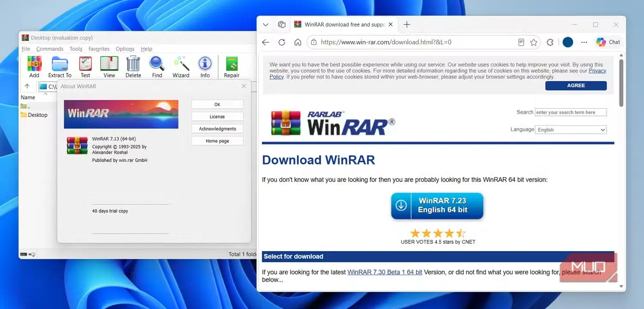This screenshot has width=644, height=309.
Task: Refresh the WinRAR download page
Action: click(x=282, y=42)
